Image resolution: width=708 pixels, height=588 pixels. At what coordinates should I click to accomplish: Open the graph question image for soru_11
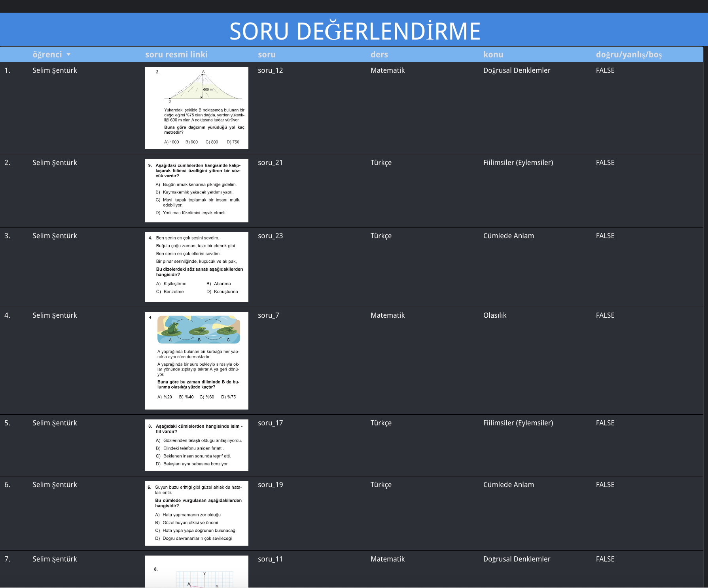197,571
